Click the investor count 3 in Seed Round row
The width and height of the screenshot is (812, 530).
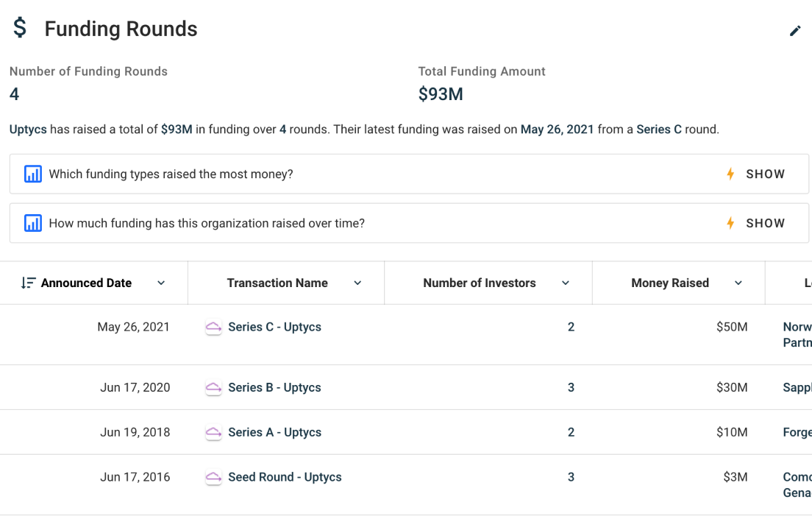point(571,477)
